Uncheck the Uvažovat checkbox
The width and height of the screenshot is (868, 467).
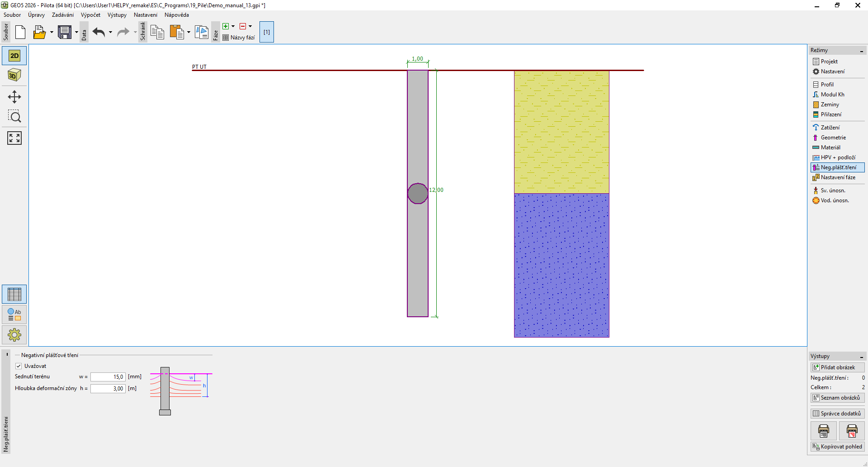coord(19,366)
